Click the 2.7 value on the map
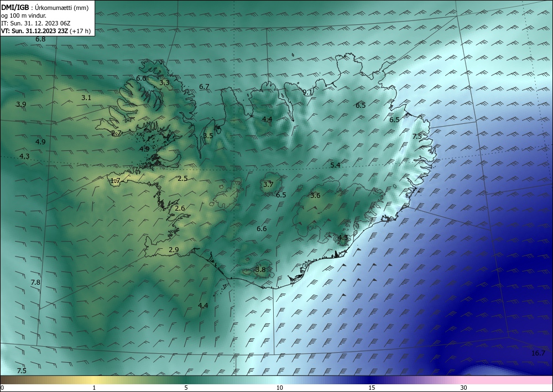This screenshot has height=392, width=553. 116,133
